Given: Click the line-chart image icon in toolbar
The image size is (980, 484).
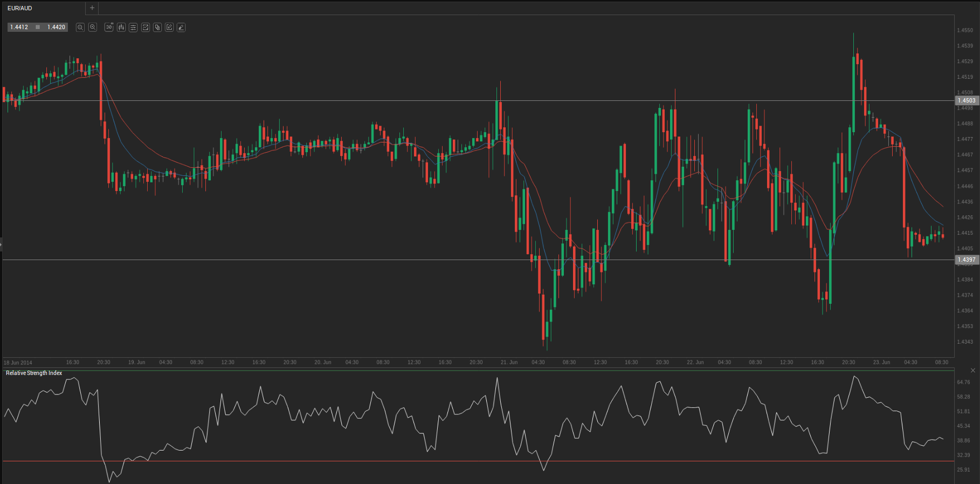Looking at the screenshot, I should [x=146, y=28].
